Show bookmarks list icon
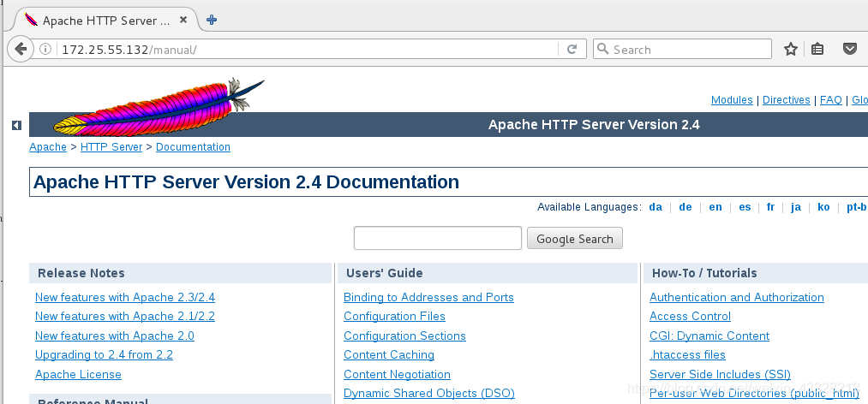Screen dimensions: 868x404 click(x=817, y=49)
